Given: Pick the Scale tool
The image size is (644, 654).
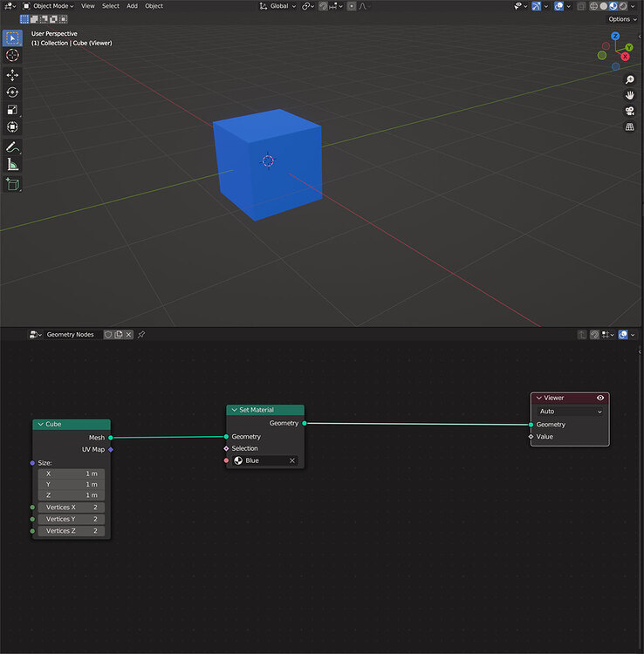Looking at the screenshot, I should (12, 109).
